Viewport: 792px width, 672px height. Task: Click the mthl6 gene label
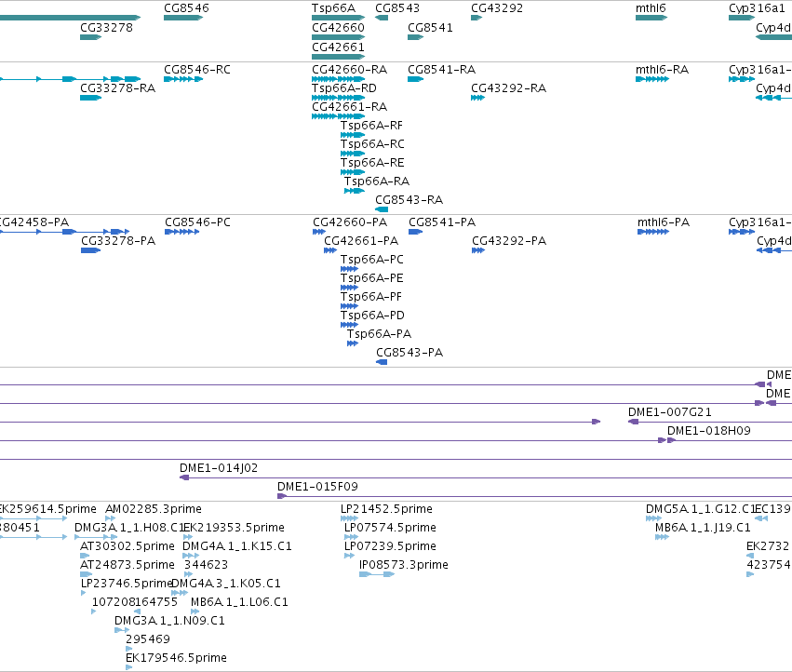pos(651,8)
